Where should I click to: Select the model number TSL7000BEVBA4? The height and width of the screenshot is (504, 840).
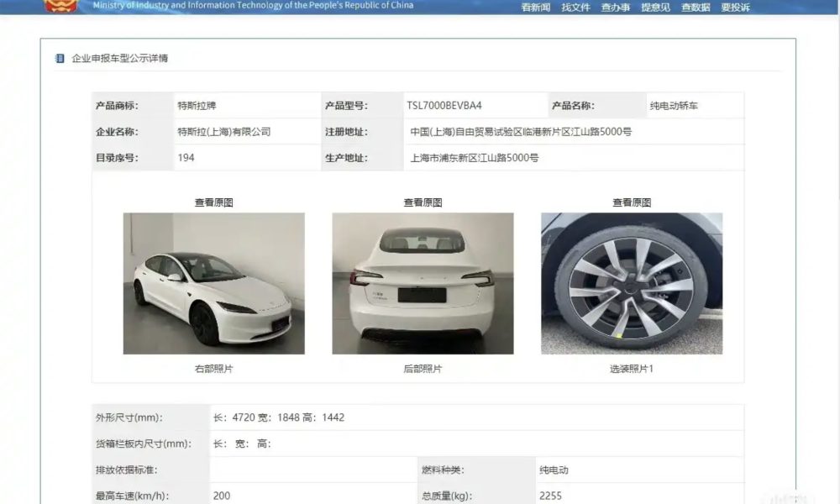444,106
